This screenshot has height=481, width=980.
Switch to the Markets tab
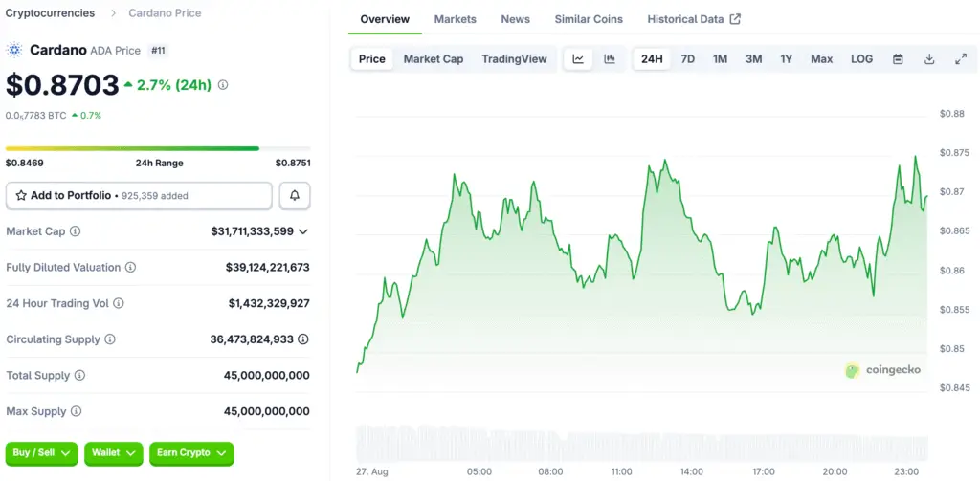coord(455,19)
